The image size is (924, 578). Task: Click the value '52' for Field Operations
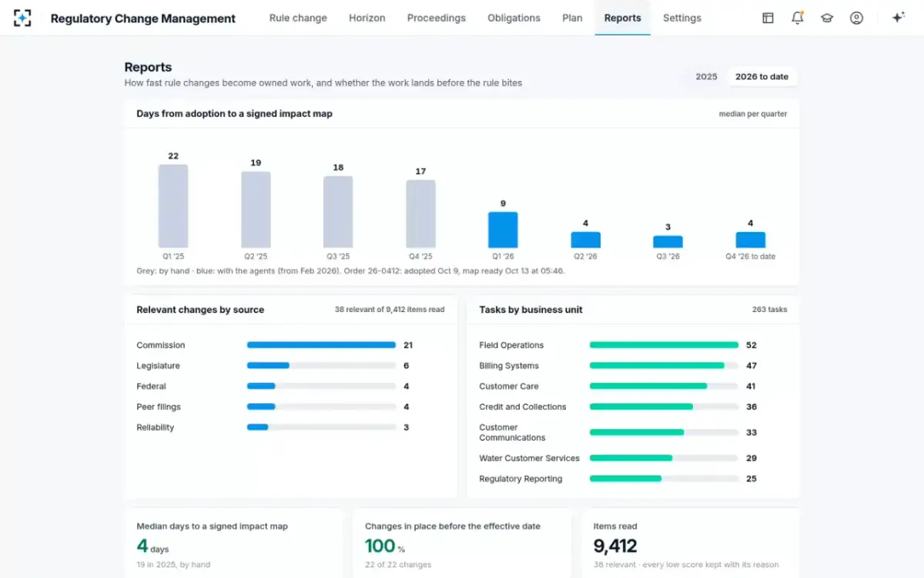752,345
